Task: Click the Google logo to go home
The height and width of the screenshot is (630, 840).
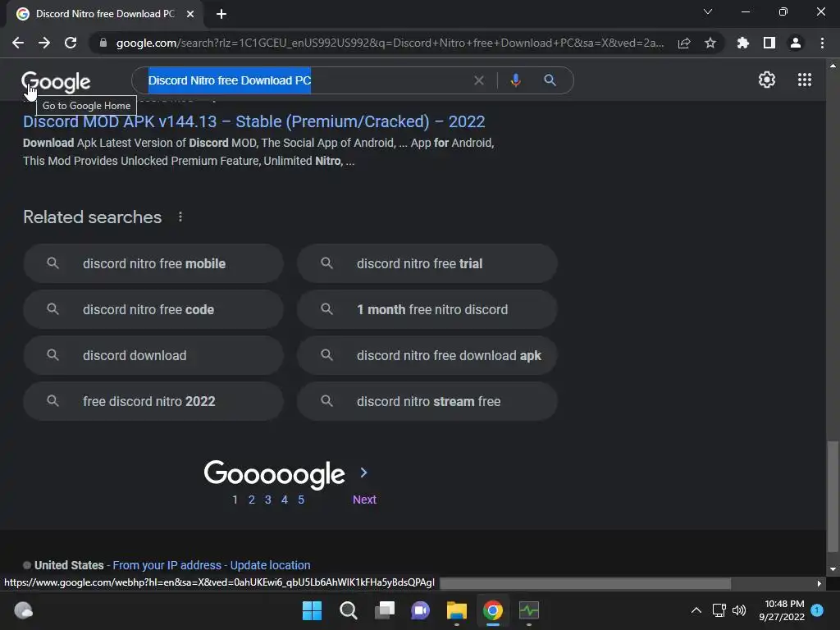Action: [56, 81]
